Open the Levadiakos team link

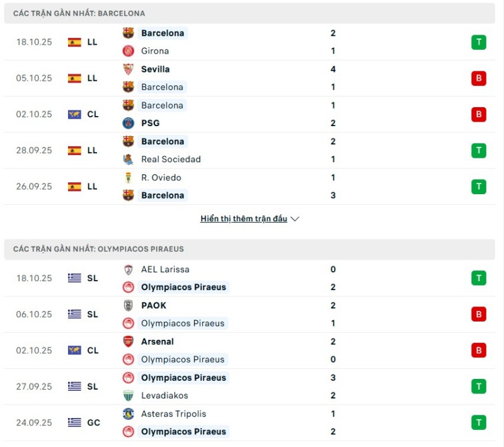pos(164,396)
